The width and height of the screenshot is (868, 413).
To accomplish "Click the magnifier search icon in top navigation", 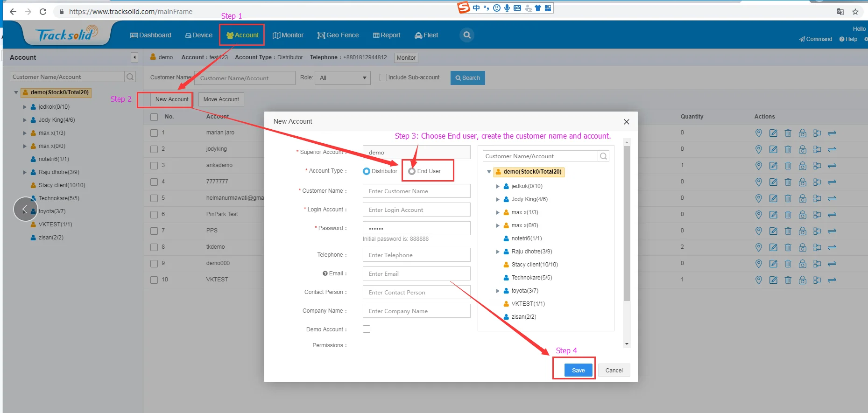I will (x=467, y=35).
